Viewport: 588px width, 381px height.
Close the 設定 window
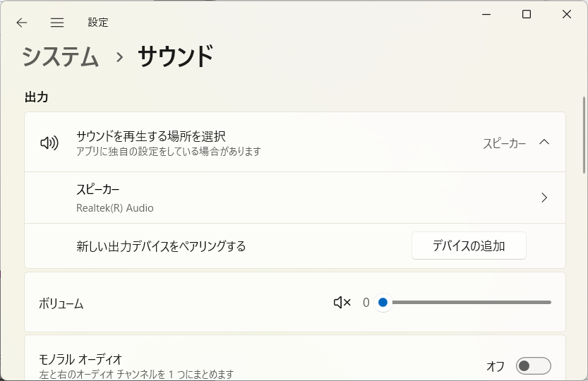pos(567,14)
